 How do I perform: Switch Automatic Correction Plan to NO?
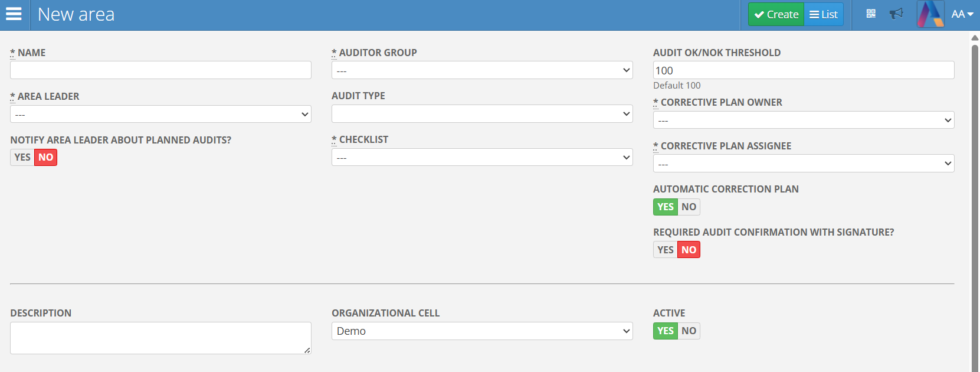point(689,207)
